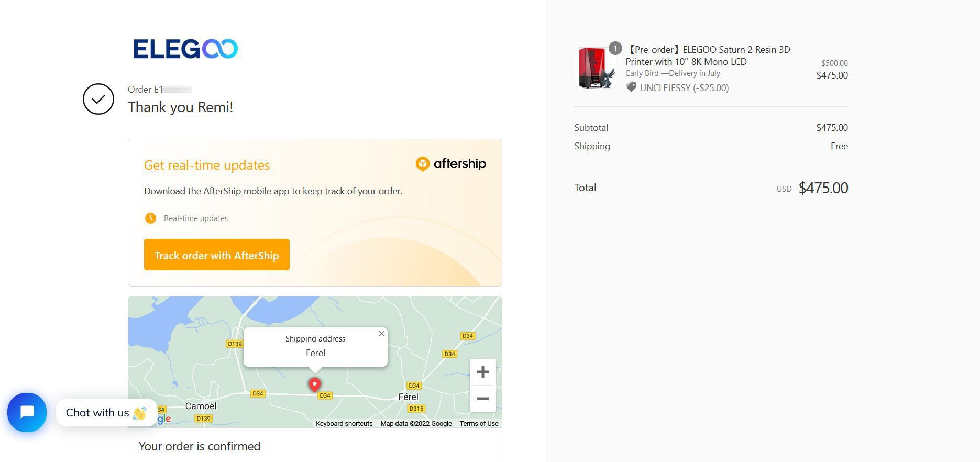Click the Total amount $475.00
Viewport: 980px width, 462px height.
[823, 188]
